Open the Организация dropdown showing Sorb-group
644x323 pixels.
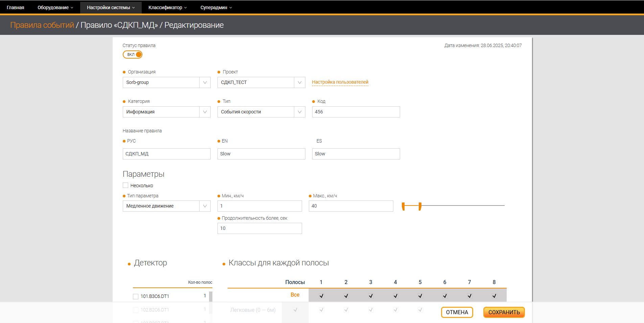[205, 82]
